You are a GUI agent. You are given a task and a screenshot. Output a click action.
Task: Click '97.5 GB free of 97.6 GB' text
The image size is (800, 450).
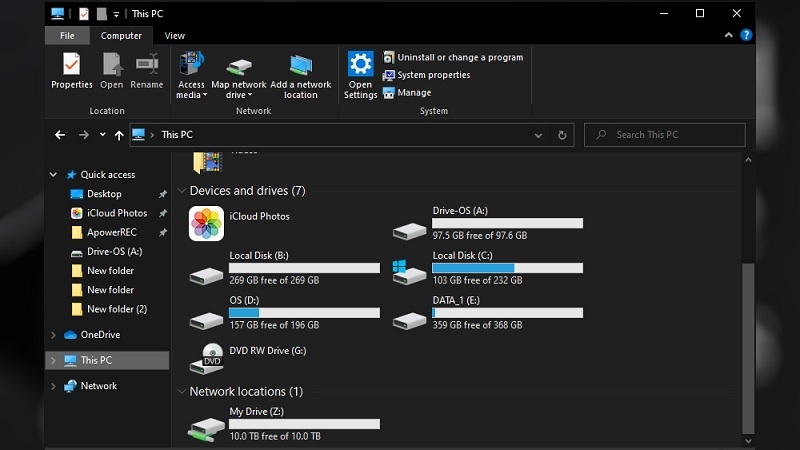(x=480, y=236)
